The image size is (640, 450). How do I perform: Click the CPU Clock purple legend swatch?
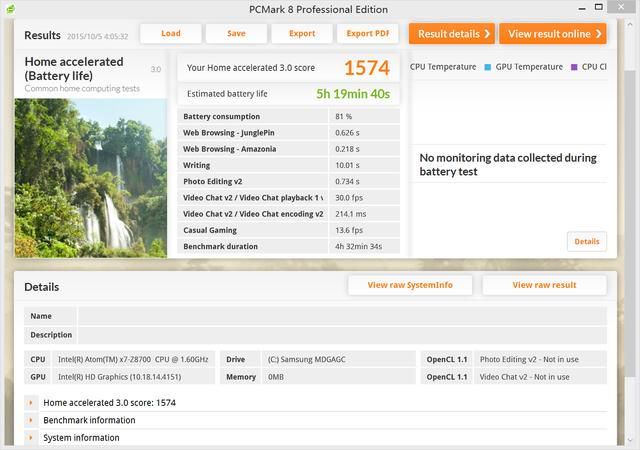pos(574,67)
